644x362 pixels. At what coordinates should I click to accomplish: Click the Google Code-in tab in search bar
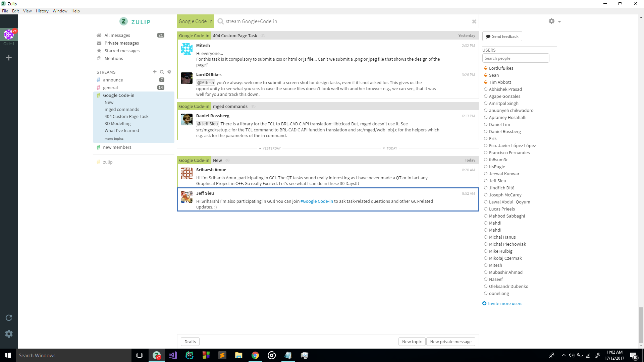[195, 21]
